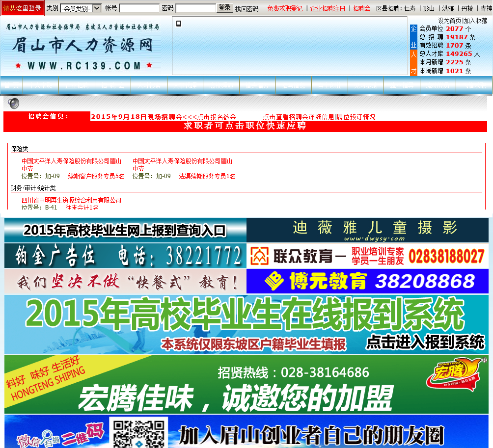Click 设为首页 link
This screenshot has height=448, width=493.
[450, 21]
